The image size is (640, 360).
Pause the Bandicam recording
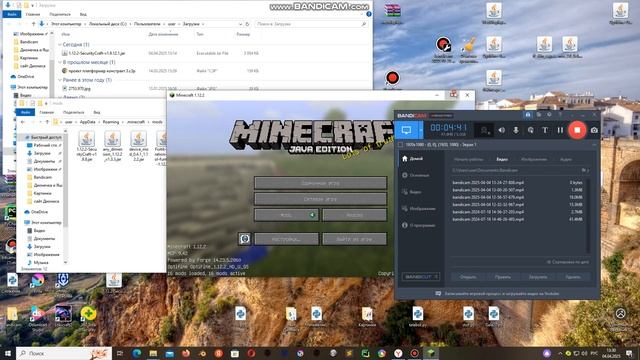click(560, 130)
